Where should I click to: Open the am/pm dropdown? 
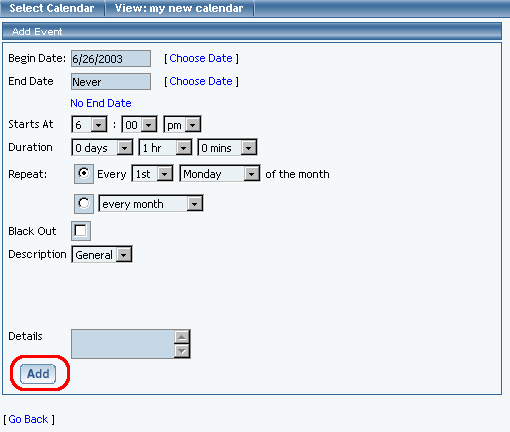pyautogui.click(x=182, y=125)
